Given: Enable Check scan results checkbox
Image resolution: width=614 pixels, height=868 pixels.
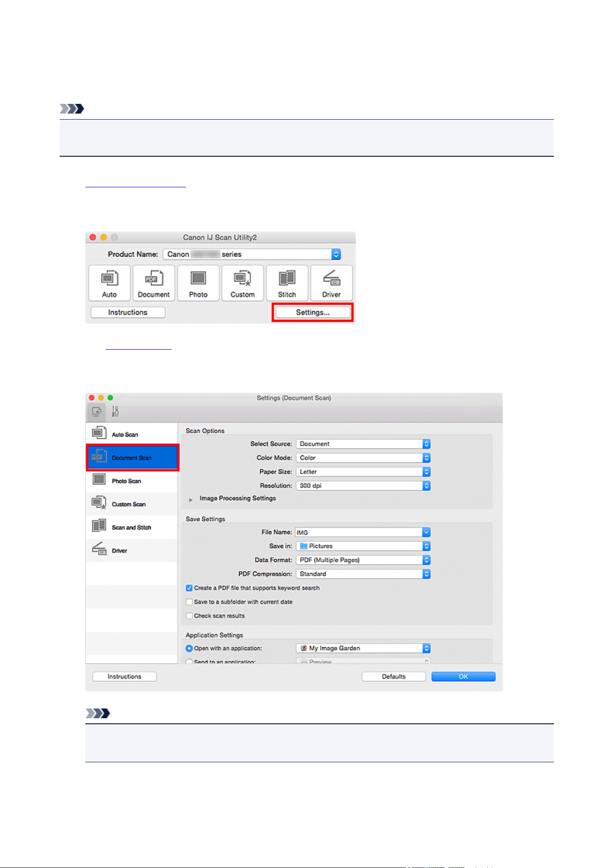Looking at the screenshot, I should [x=189, y=616].
